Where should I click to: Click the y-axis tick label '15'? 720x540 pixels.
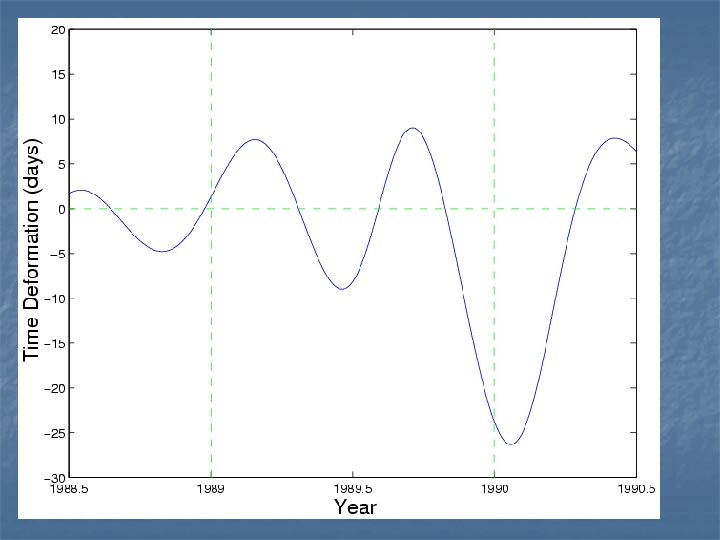click(x=58, y=74)
